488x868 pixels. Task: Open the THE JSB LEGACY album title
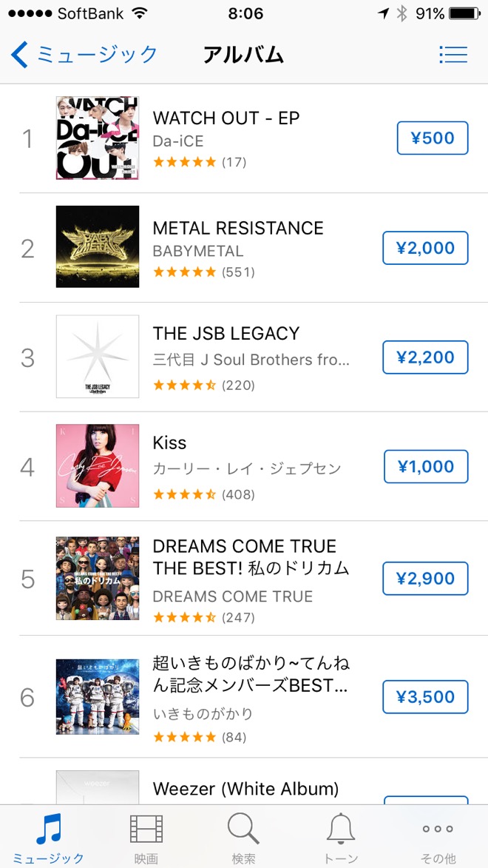(226, 334)
